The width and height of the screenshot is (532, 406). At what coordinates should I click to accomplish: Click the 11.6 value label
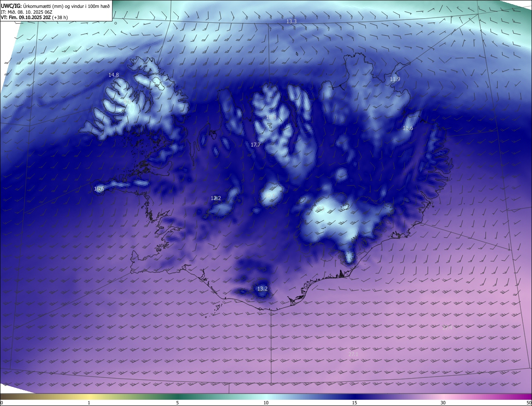pos(408,128)
